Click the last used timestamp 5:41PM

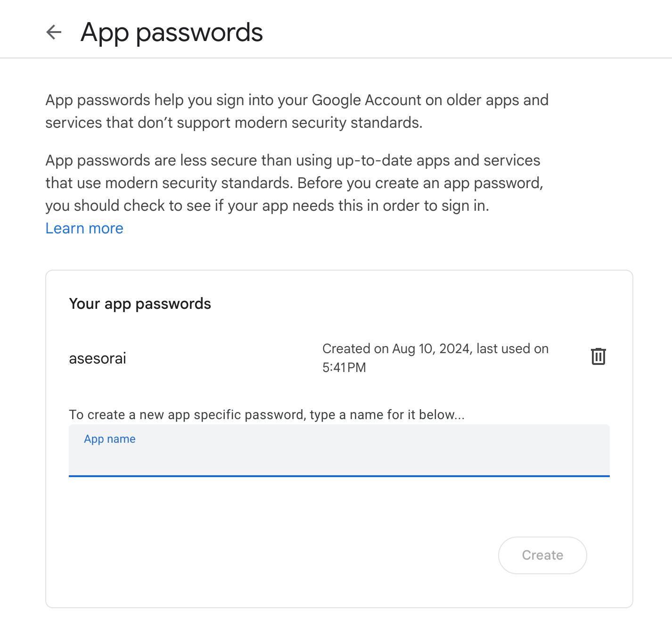(345, 368)
